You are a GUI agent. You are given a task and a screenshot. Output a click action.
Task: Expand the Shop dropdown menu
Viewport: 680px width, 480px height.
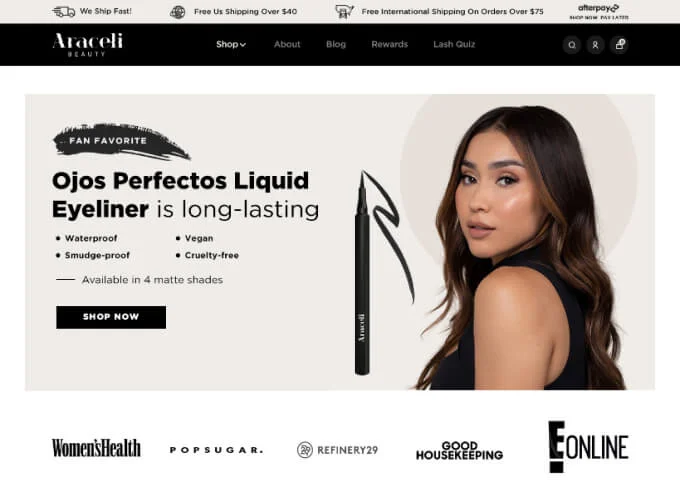click(231, 44)
